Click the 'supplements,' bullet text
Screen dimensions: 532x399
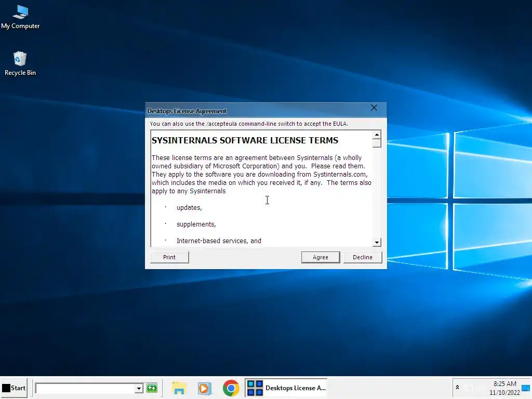pyautogui.click(x=196, y=224)
